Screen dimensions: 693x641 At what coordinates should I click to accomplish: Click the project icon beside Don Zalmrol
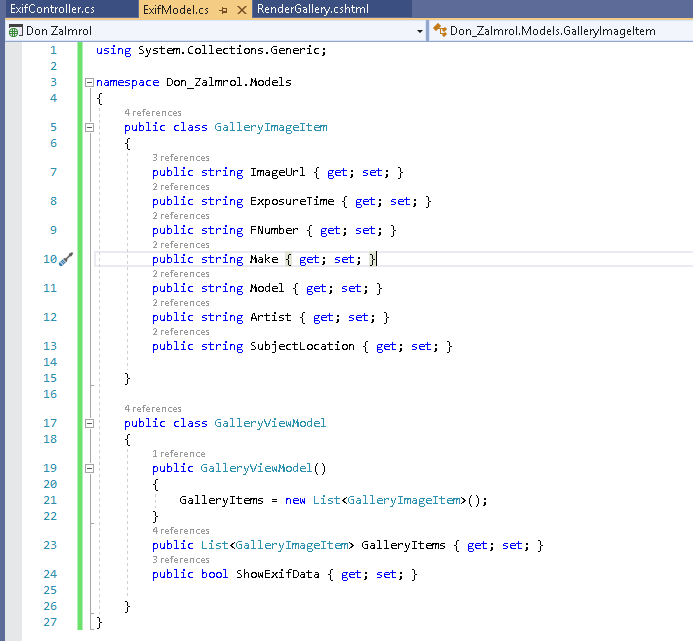tap(15, 31)
